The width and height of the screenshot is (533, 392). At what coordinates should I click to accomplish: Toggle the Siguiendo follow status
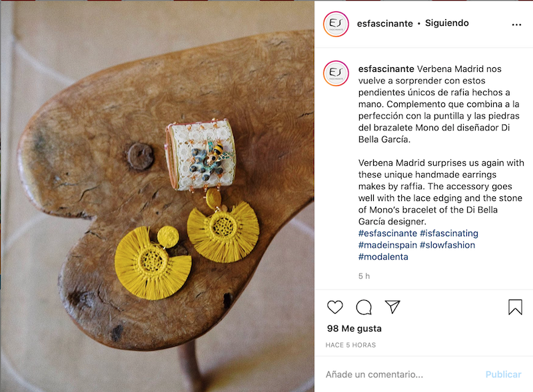(446, 23)
